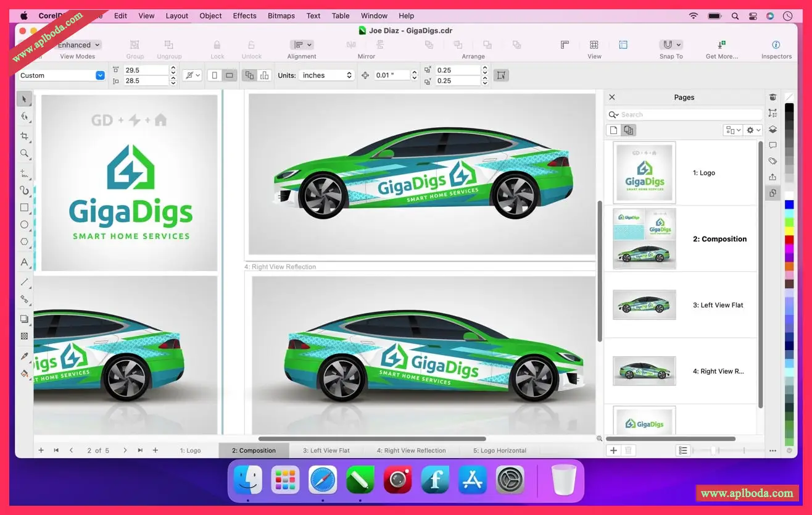Click the Get More toolbar icon
Screen dimensions: 812x515
[721, 45]
